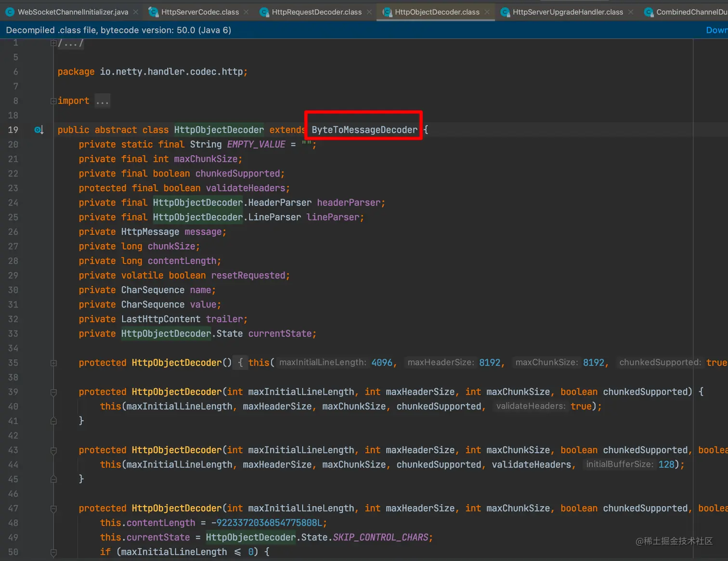Collapse the constructor starting at line 47
Image resolution: width=728 pixels, height=561 pixels.
coord(53,509)
